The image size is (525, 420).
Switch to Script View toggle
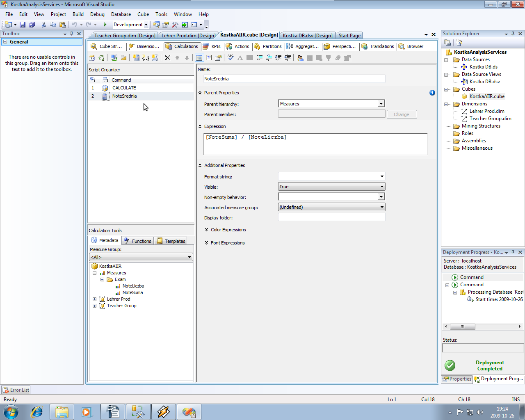tap(209, 58)
